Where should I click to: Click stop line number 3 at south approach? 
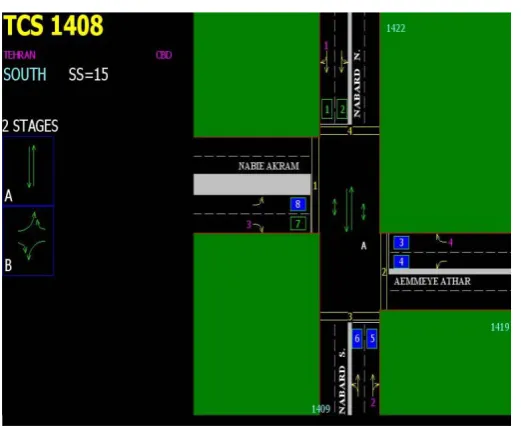click(x=350, y=317)
